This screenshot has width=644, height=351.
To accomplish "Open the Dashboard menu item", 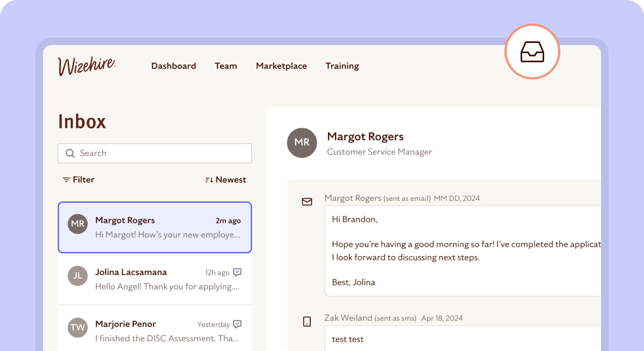I will 173,66.
